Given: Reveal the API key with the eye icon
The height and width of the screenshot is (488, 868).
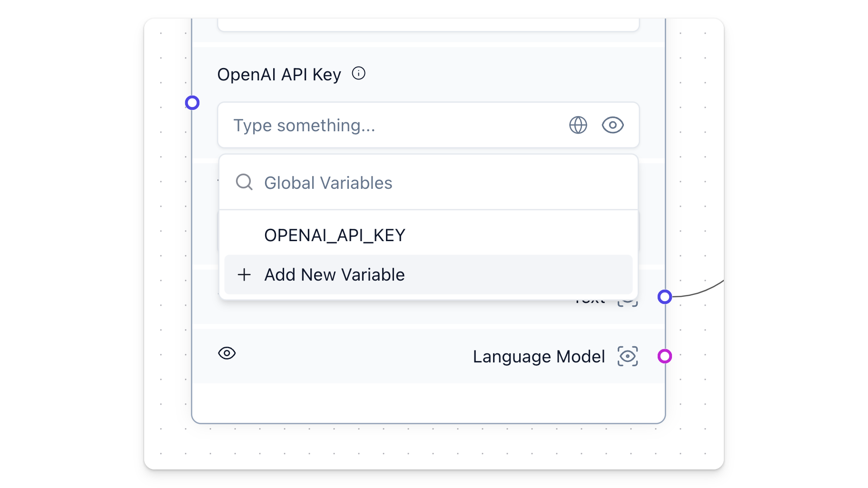Looking at the screenshot, I should [x=612, y=125].
